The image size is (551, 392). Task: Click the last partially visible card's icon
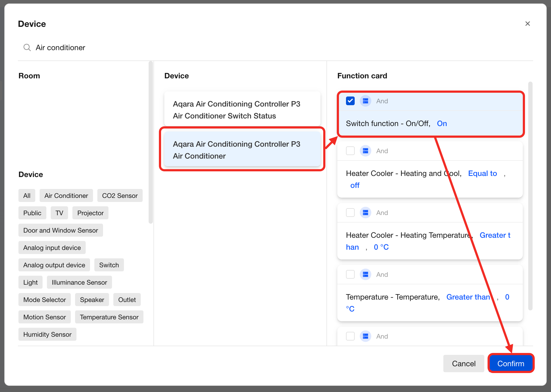[x=365, y=336]
